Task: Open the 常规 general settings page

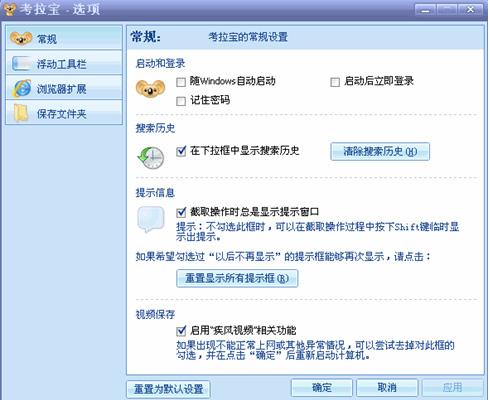Action: coord(64,39)
